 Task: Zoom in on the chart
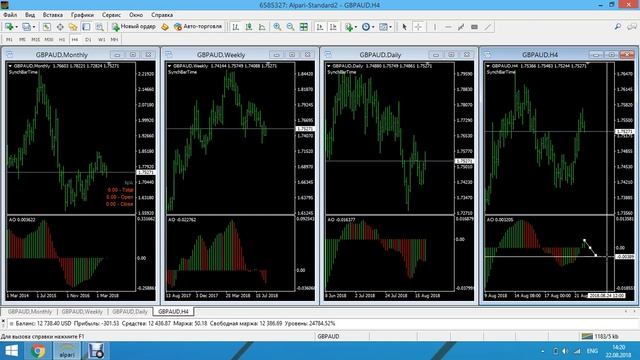point(277,27)
